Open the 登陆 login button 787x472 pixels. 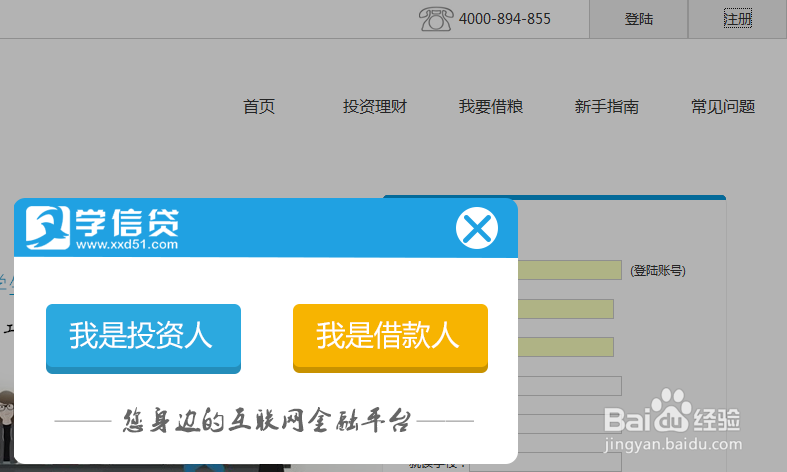[638, 19]
